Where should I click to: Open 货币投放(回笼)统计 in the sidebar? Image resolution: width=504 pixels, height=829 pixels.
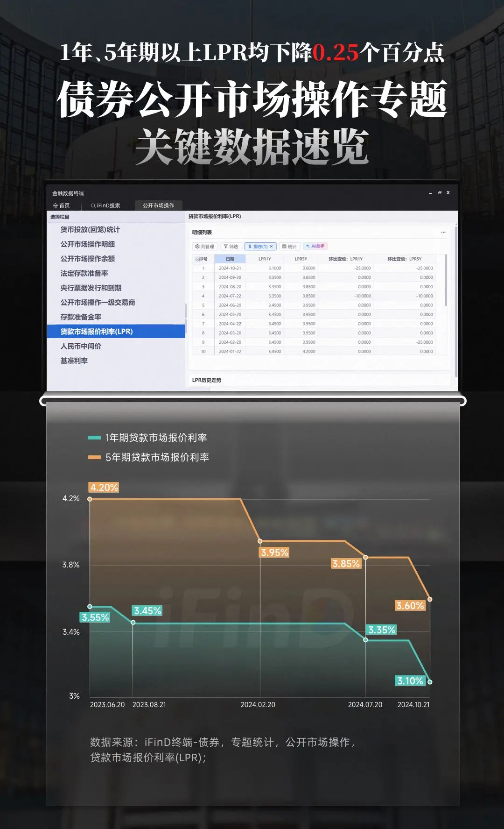click(x=90, y=229)
